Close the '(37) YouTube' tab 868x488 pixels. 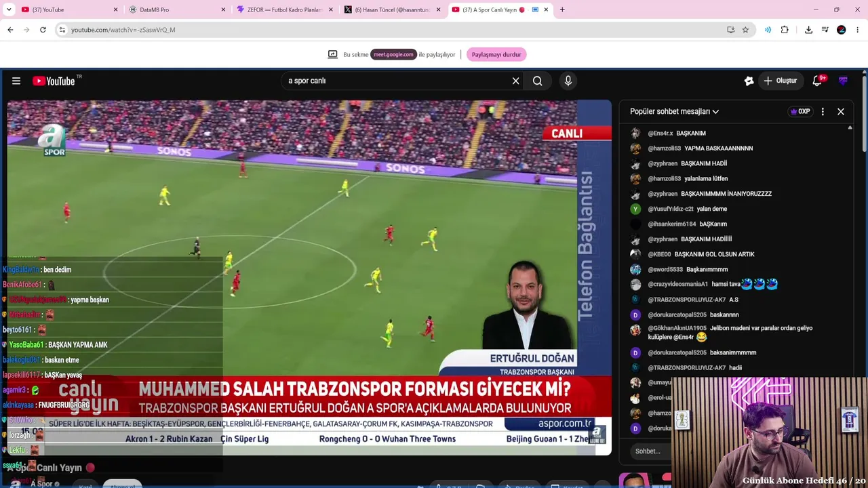click(x=115, y=9)
